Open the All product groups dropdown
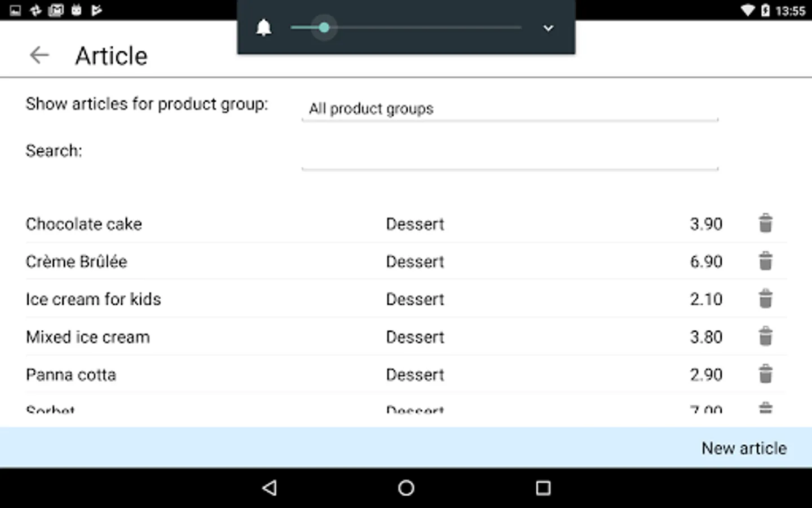This screenshot has width=812, height=508. point(509,108)
